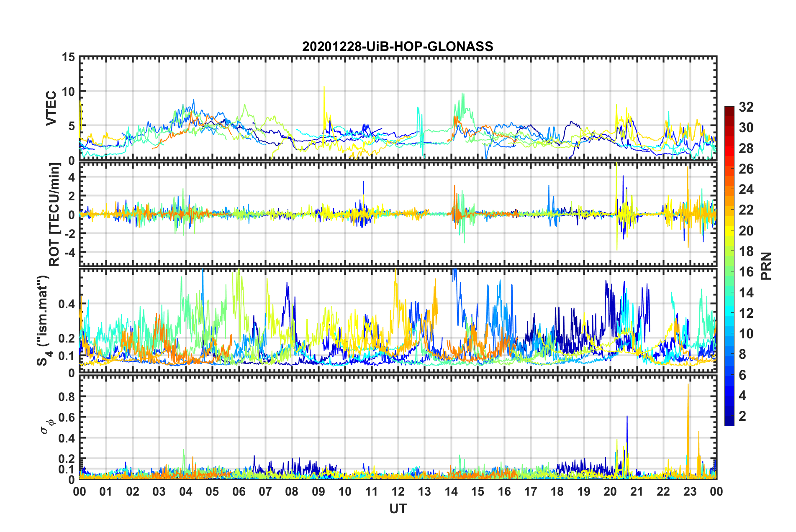The image size is (796, 532).
Task: Click x-axis tick label 10
Action: [x=345, y=491]
